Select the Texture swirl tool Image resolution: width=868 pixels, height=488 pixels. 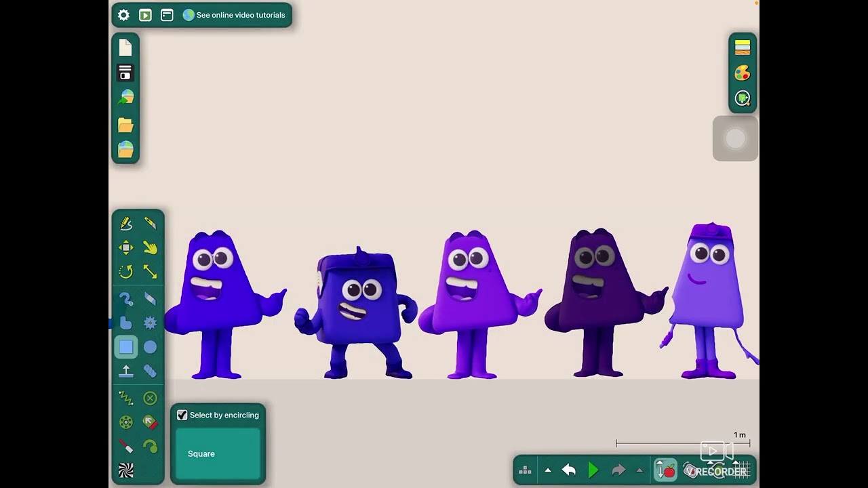pyautogui.click(x=126, y=470)
